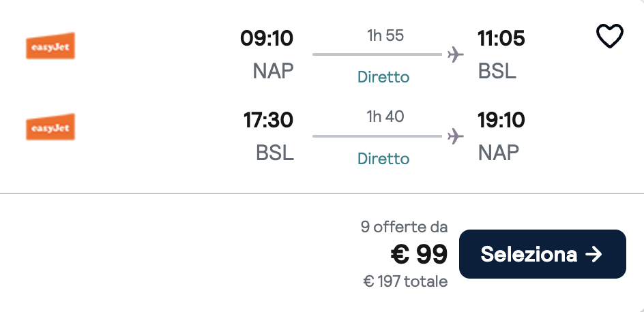This screenshot has height=312, width=644.
Task: Click the € 99 price
Action: point(419,254)
